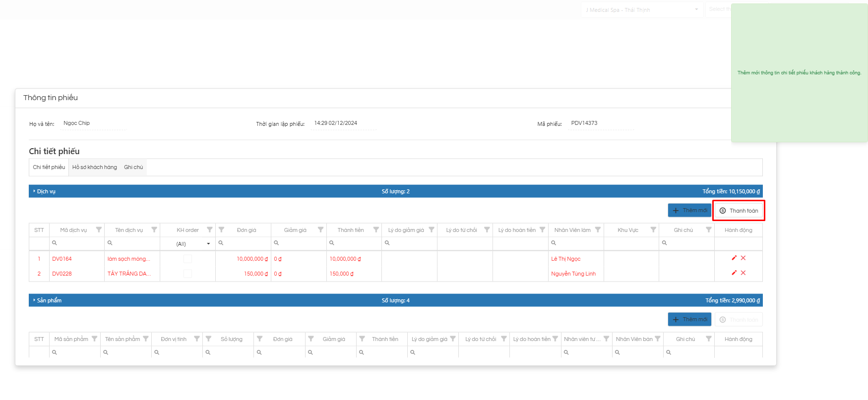Screen dimensions: 868x400
Task: Remove service DV0164 using X icon
Action: [x=743, y=258]
